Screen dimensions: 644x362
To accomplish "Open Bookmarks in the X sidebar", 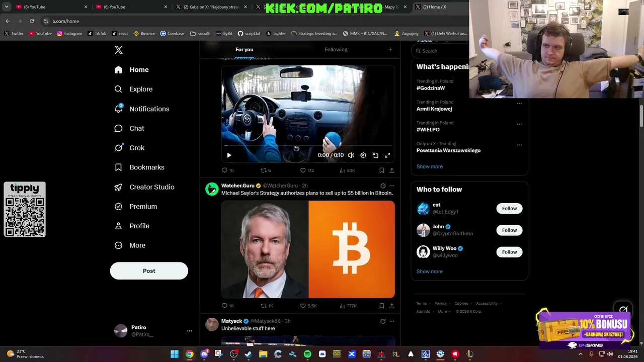I will [x=139, y=167].
